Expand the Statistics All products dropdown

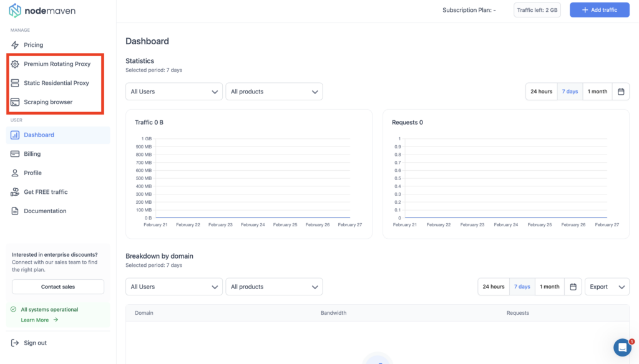(275, 92)
